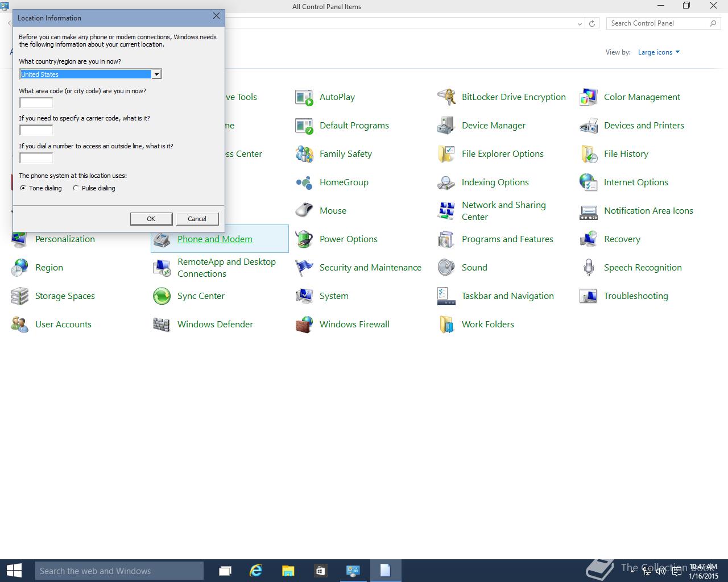Click Search the web and Windows box

(119, 571)
